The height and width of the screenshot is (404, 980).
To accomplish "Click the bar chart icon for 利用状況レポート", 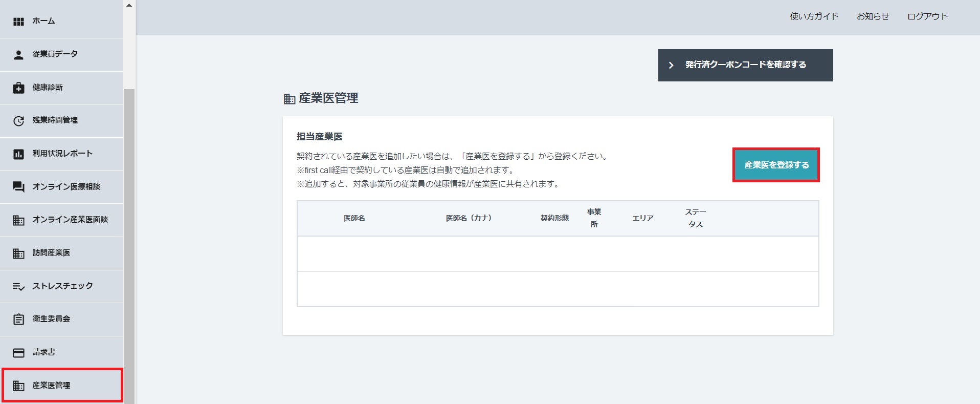I will tap(18, 154).
